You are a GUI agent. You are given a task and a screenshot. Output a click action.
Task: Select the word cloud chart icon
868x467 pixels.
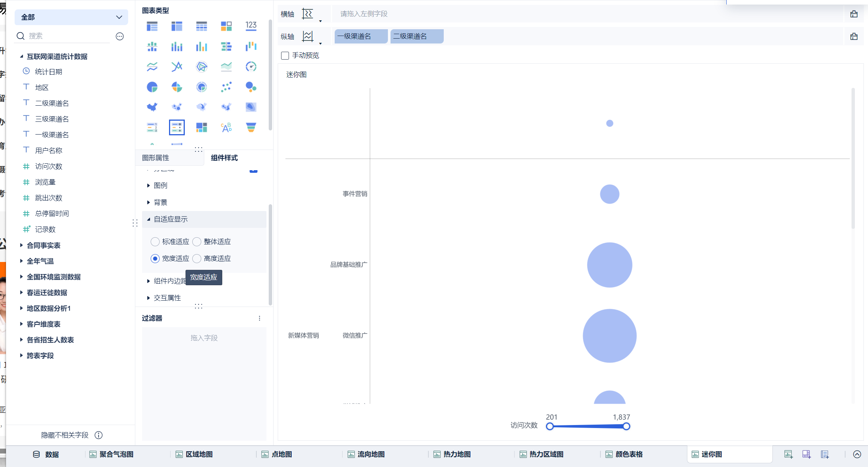[x=226, y=127]
